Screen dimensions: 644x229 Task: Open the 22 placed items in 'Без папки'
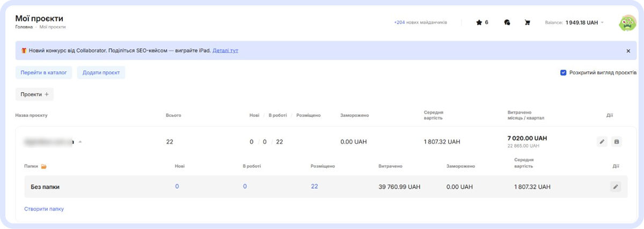pyautogui.click(x=314, y=186)
